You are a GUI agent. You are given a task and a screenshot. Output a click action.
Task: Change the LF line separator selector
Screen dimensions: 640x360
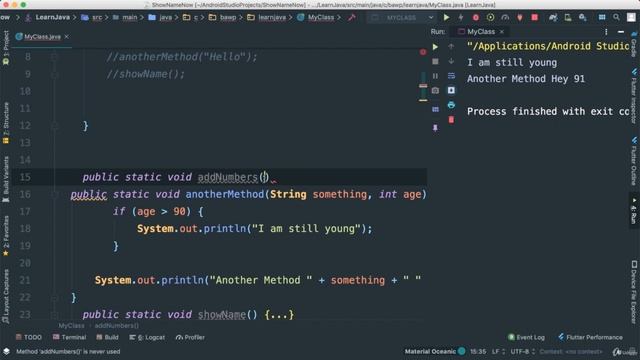(498, 351)
